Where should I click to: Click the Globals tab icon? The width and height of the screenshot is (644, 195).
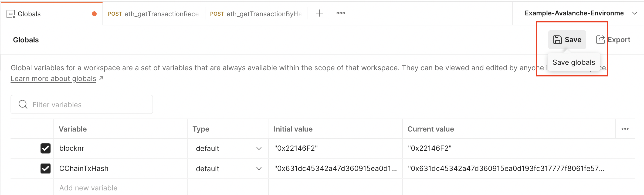[11, 14]
